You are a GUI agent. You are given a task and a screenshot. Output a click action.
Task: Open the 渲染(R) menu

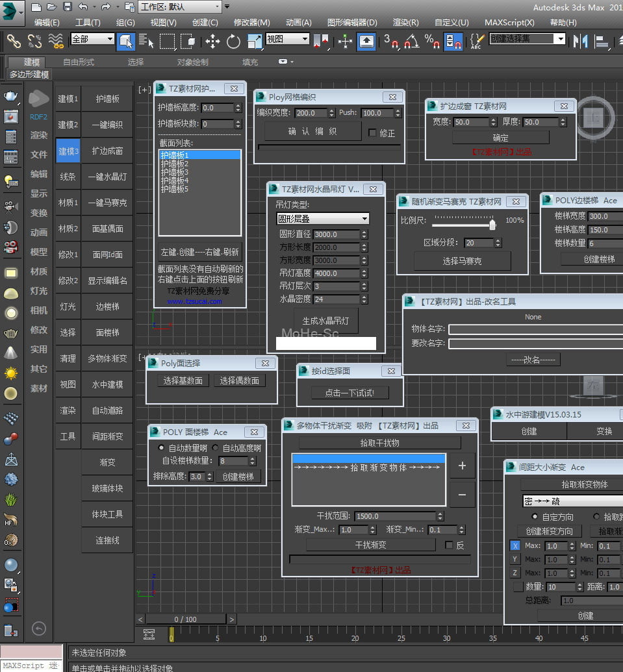click(405, 22)
